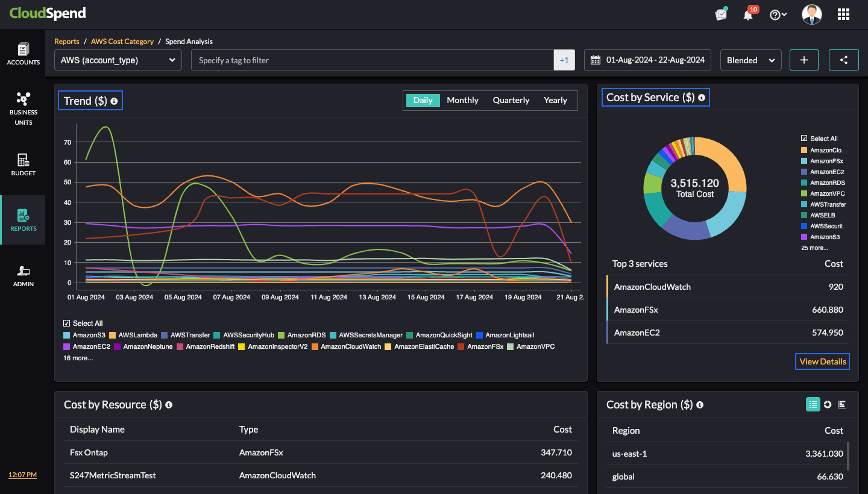Image resolution: width=868 pixels, height=494 pixels.
Task: Click the apps grid icon in header
Action: (843, 14)
